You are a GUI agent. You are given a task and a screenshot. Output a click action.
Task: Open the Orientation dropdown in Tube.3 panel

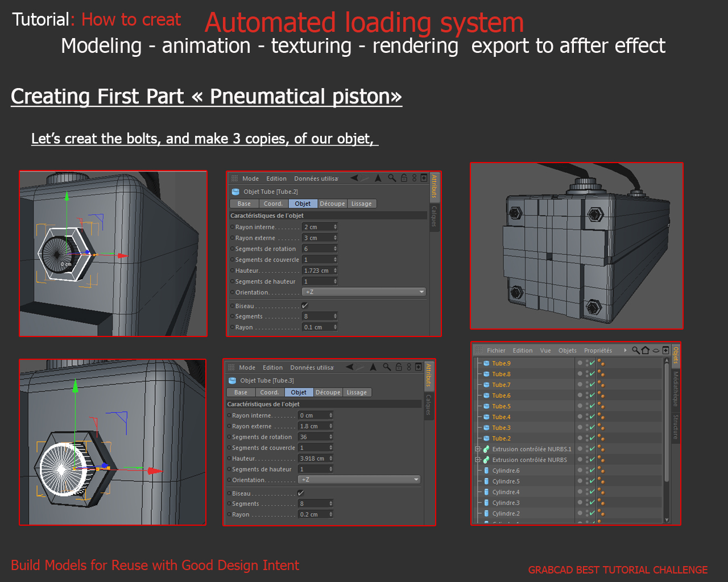pyautogui.click(x=358, y=479)
